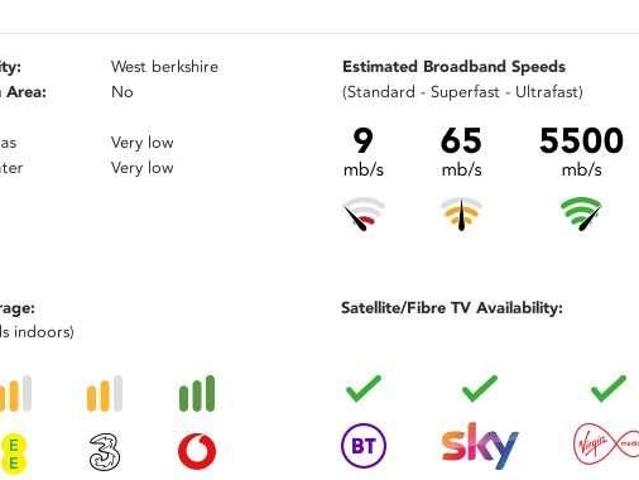
Task: Click the green signal bars above Vodafone
Action: (197, 393)
